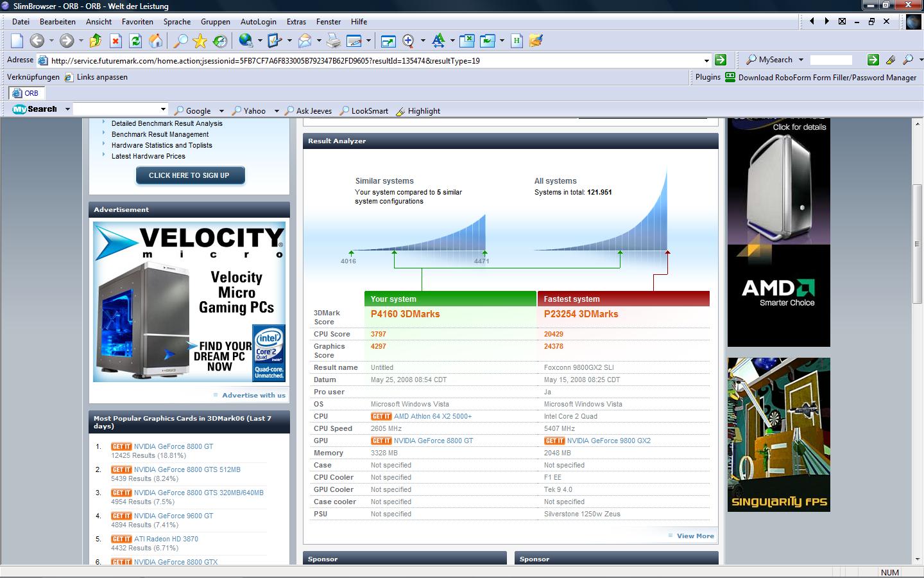Open Favorites star icon
The image size is (924, 578).
pyautogui.click(x=200, y=40)
